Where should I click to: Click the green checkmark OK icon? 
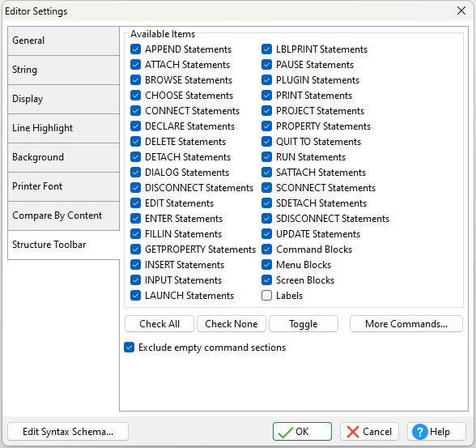coord(285,432)
